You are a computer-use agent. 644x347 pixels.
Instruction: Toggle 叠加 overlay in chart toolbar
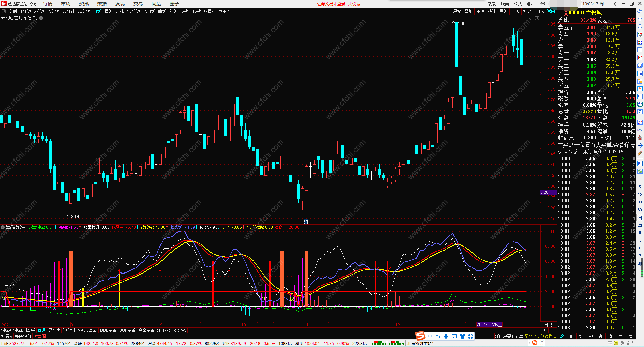coord(468,11)
